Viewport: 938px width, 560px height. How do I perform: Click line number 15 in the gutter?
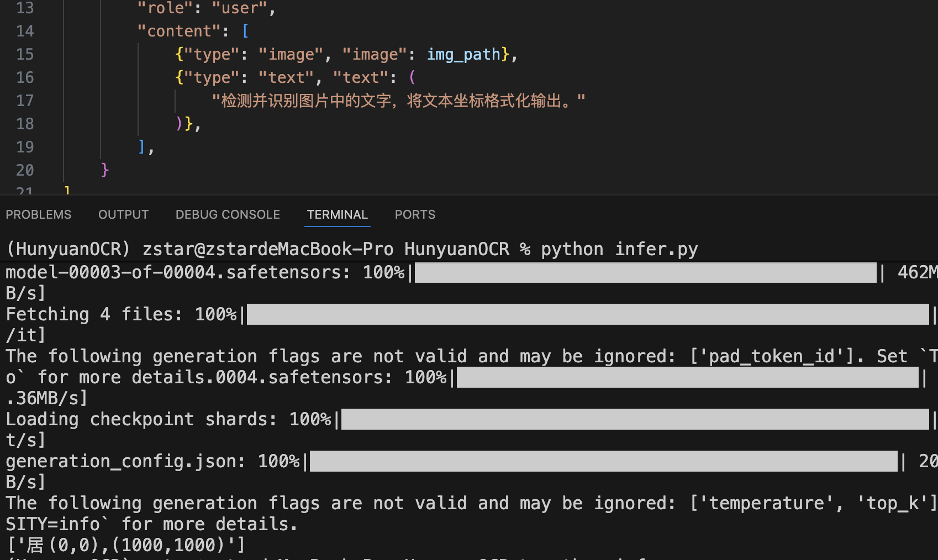click(x=25, y=54)
